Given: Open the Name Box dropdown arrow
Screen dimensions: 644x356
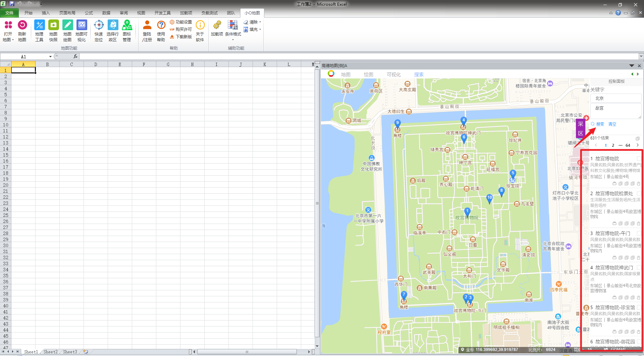Looking at the screenshot, I should pyautogui.click(x=50, y=57).
